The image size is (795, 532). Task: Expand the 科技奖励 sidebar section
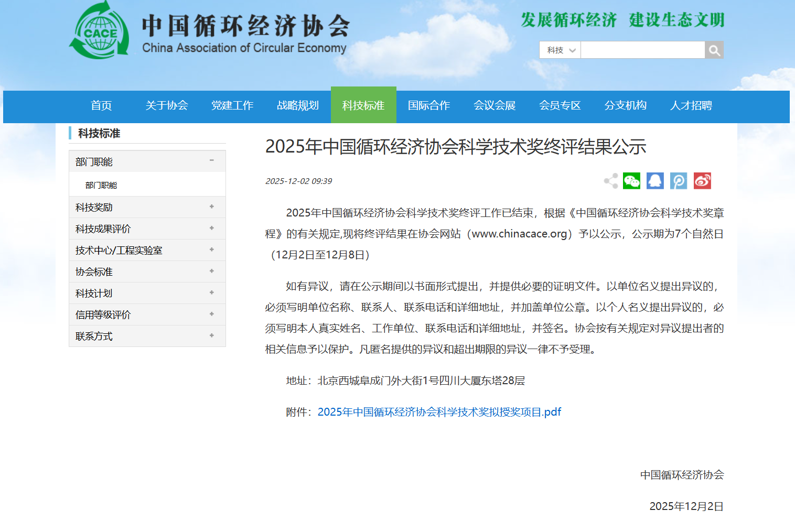[211, 207]
